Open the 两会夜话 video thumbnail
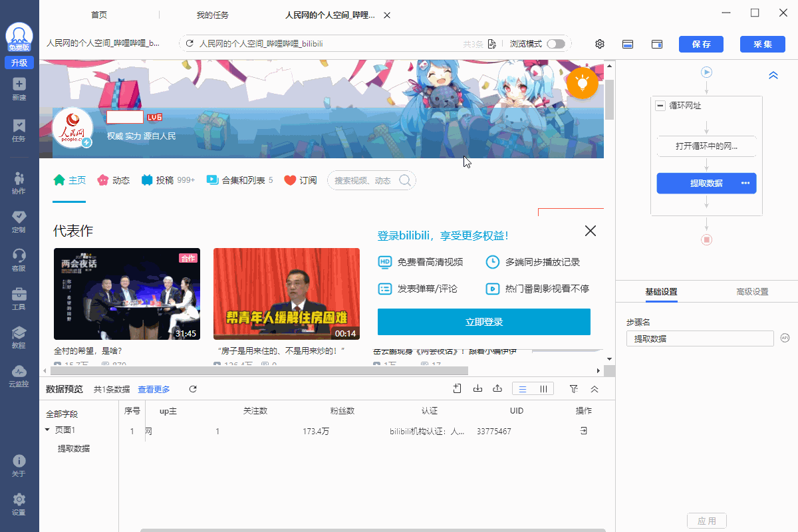 127,294
